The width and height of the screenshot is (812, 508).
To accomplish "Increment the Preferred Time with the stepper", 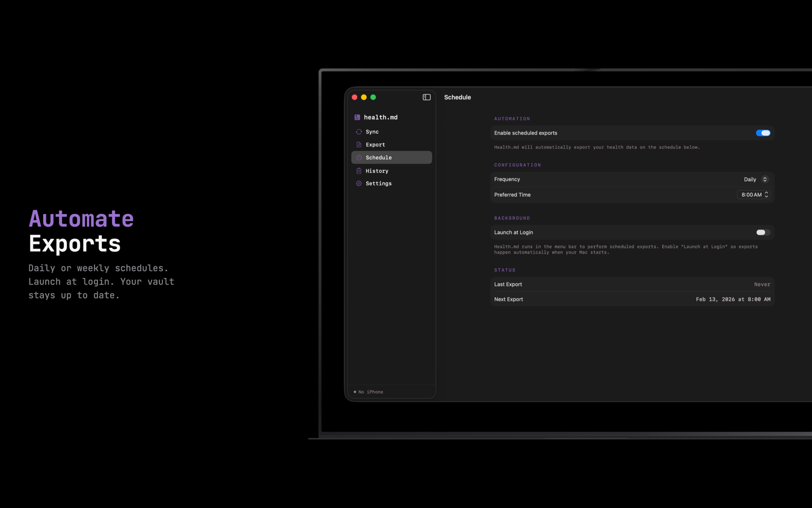I will pos(766,193).
